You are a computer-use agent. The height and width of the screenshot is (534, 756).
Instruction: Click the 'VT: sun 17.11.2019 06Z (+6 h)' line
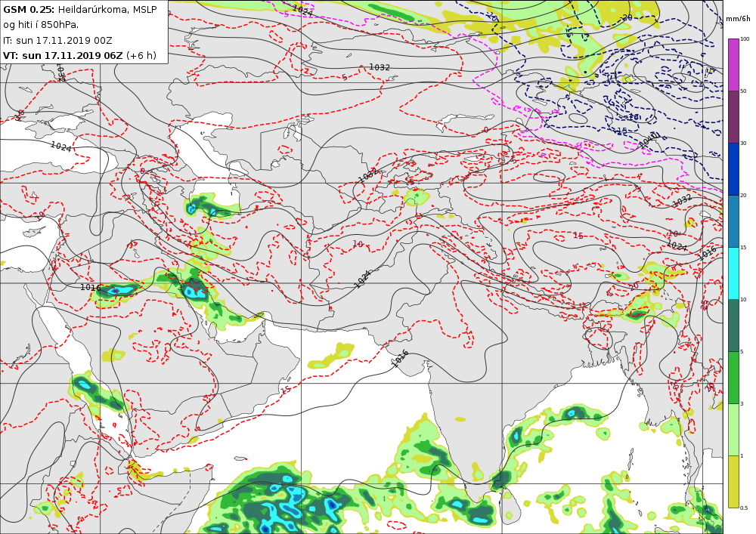click(79, 55)
